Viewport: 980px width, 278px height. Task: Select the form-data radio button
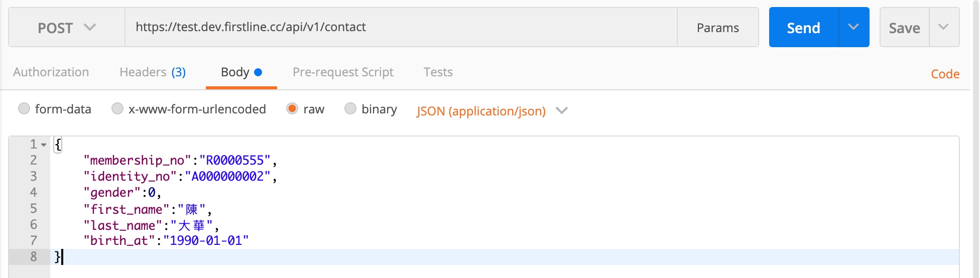coord(24,108)
